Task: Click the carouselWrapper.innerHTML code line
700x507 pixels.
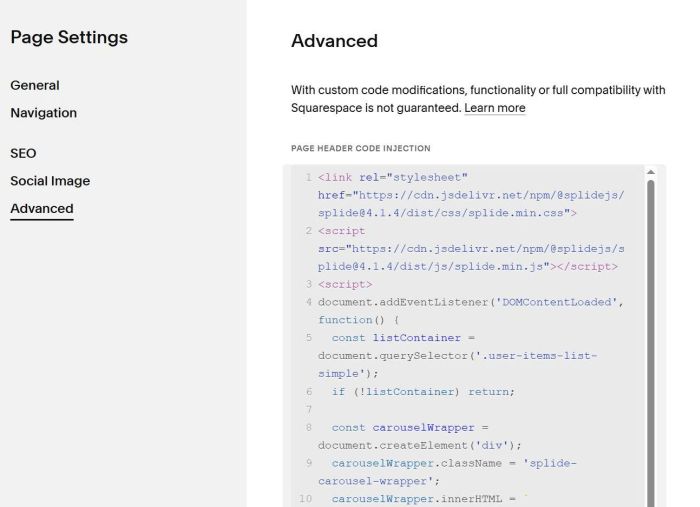Action: [x=421, y=499]
